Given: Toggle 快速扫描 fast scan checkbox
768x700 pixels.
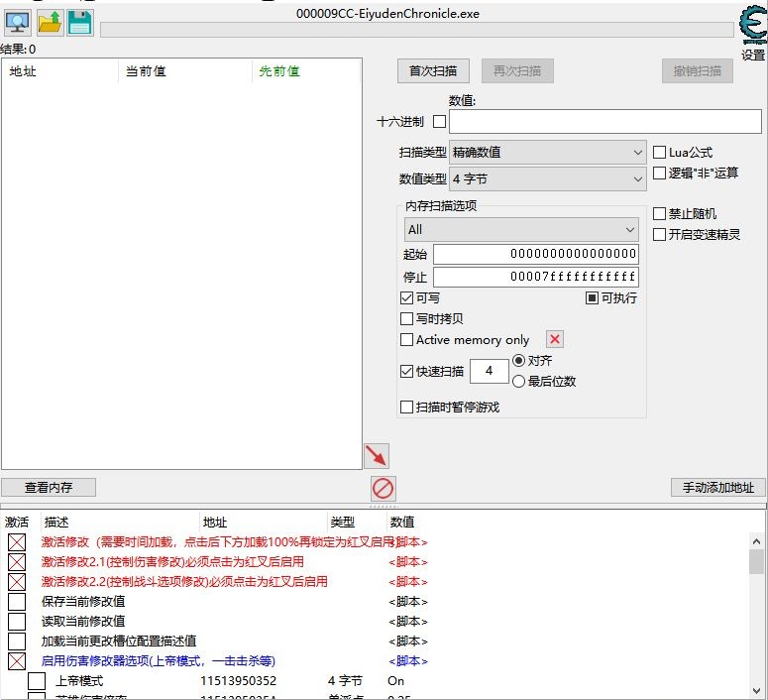Looking at the screenshot, I should (x=406, y=371).
